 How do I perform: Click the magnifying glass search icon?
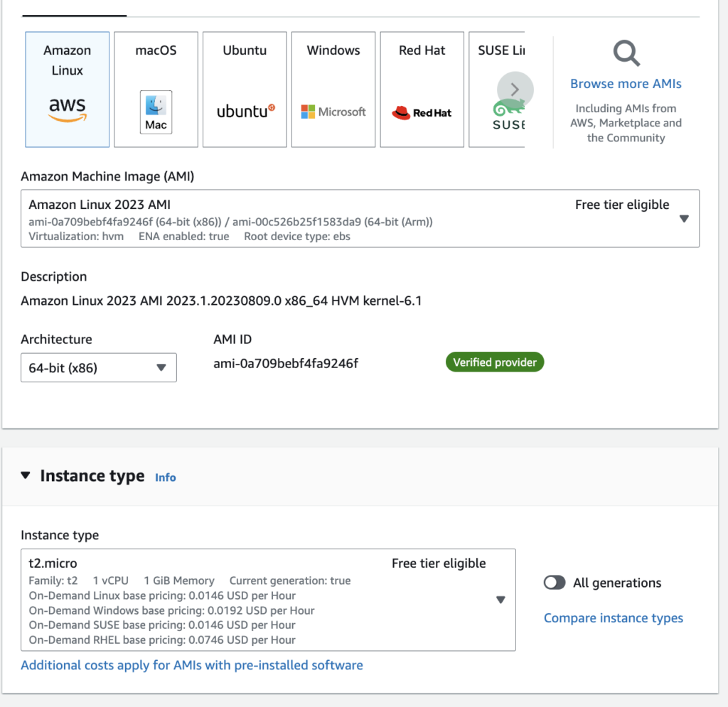[x=625, y=53]
